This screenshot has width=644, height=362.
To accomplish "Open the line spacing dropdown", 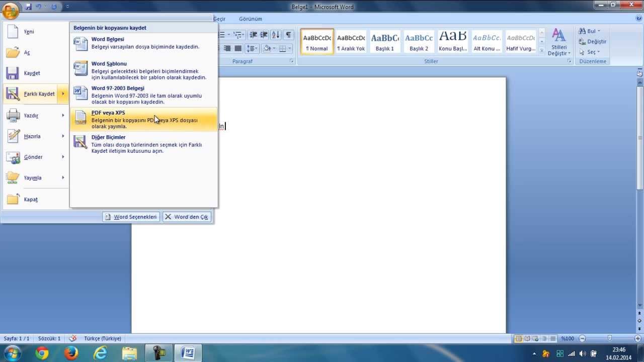I will click(252, 48).
